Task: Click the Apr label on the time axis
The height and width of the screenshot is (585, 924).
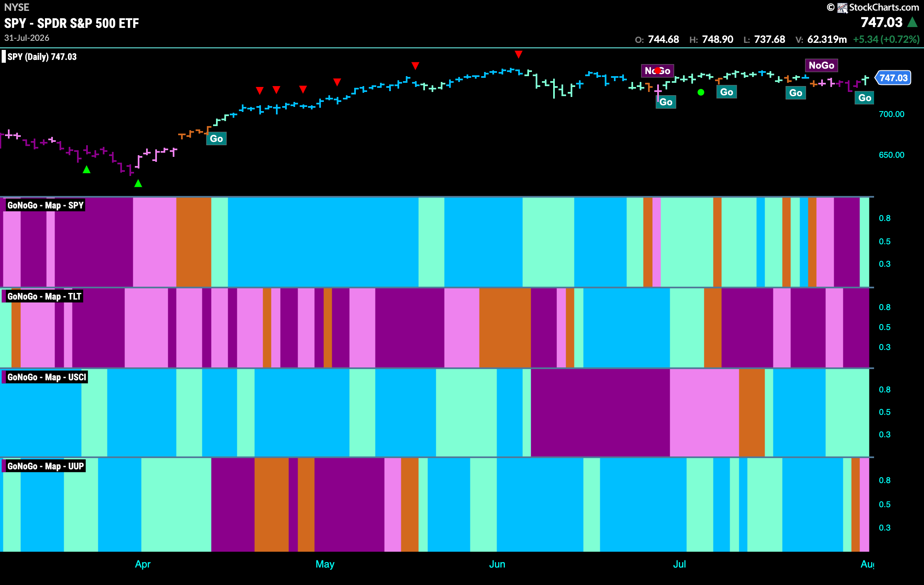Action: point(142,564)
